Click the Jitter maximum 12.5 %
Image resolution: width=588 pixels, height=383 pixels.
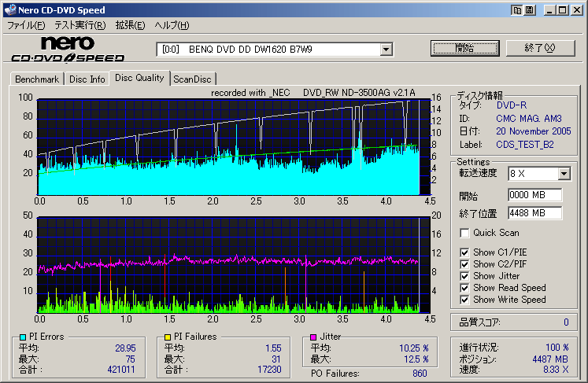tap(416, 359)
